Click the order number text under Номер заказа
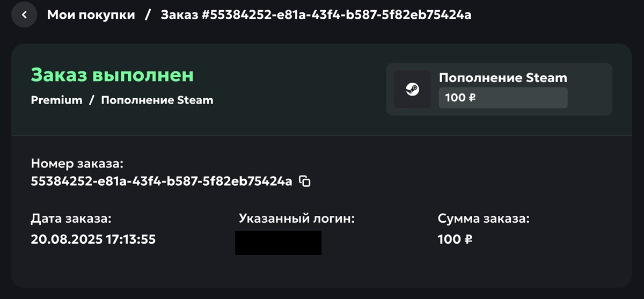 click(162, 181)
